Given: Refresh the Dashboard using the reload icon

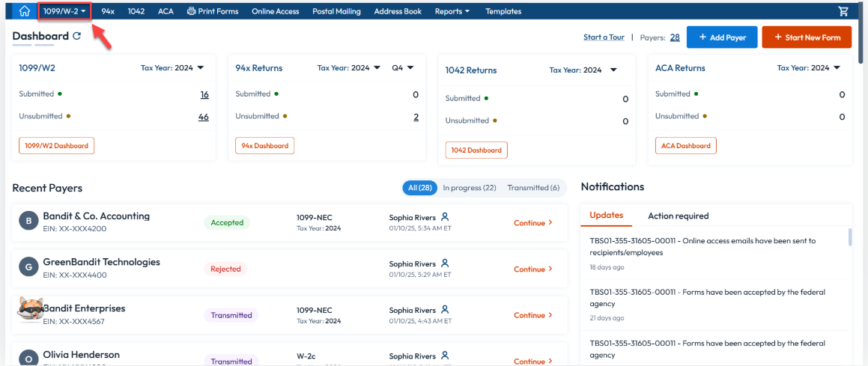Looking at the screenshot, I should (76, 36).
